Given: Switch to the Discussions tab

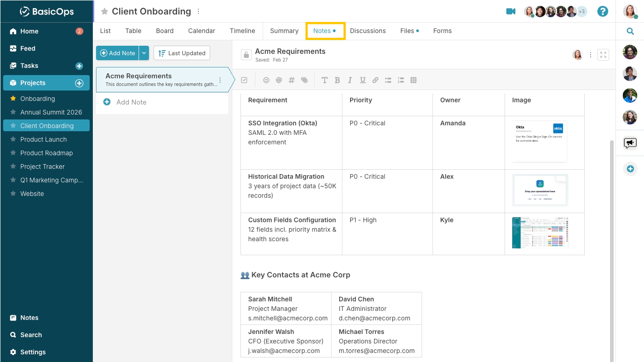Looking at the screenshot, I should click(x=368, y=31).
